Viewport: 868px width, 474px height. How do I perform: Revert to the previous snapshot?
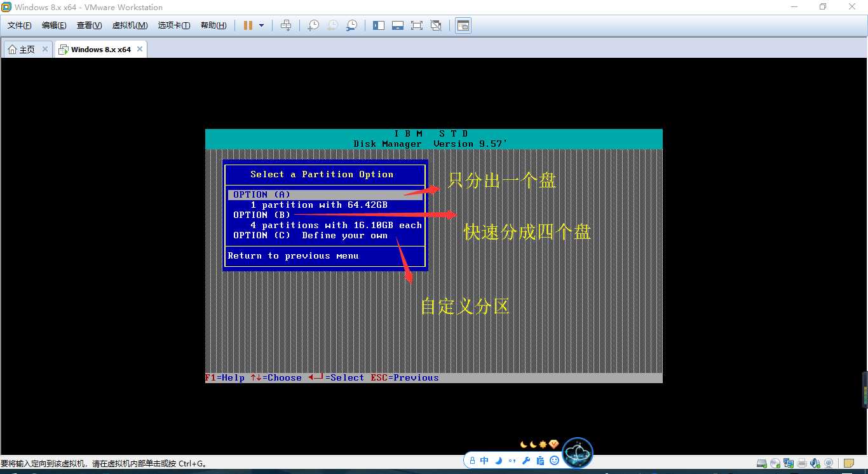coord(332,25)
